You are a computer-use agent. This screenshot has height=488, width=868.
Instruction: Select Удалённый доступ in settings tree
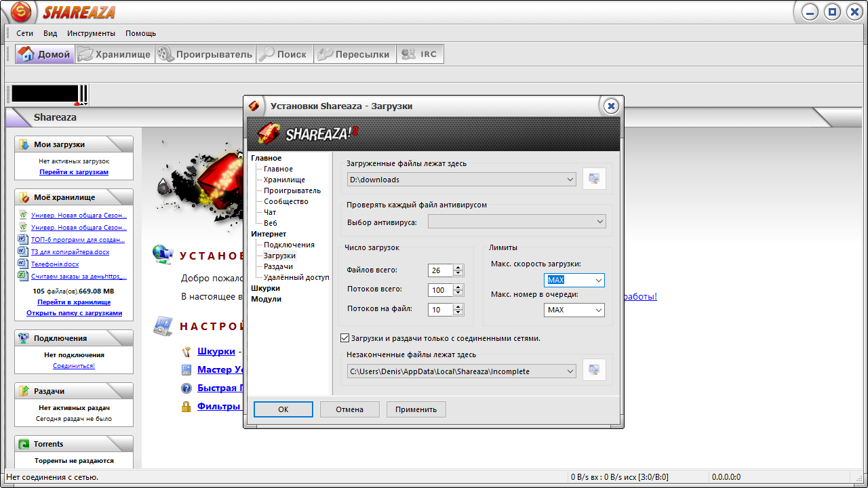click(x=296, y=277)
